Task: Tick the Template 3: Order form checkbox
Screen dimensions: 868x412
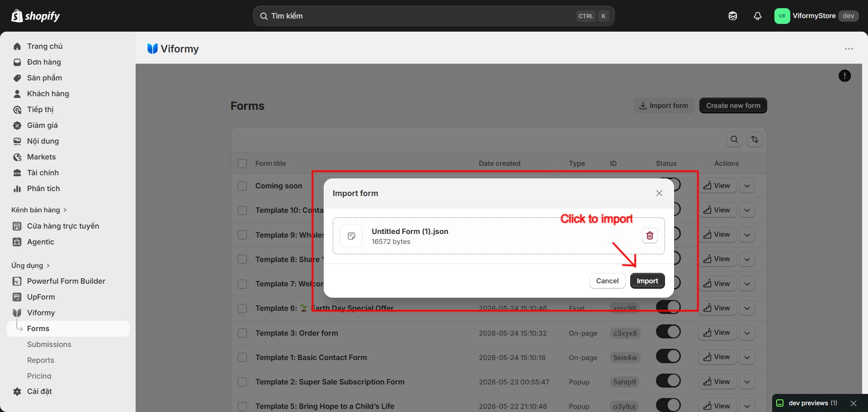Action: [x=242, y=333]
